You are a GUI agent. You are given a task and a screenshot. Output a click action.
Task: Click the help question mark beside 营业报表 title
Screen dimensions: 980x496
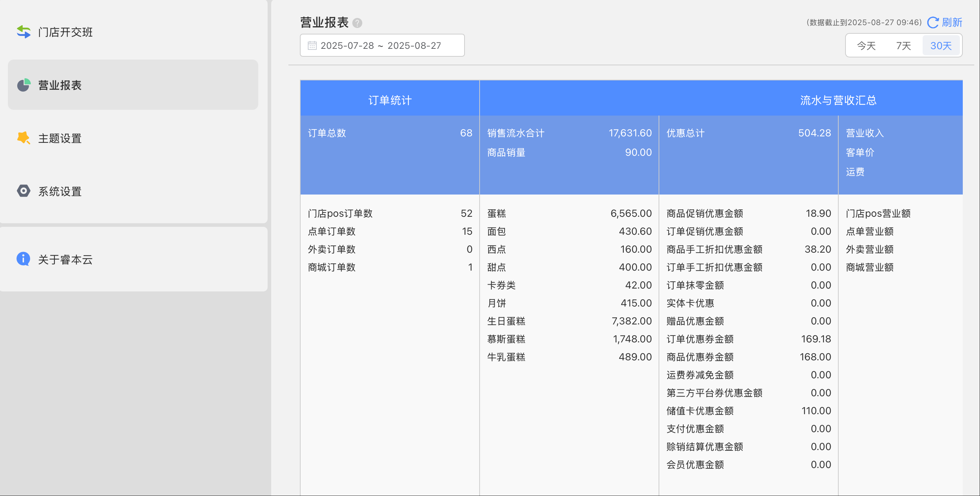[x=357, y=23]
